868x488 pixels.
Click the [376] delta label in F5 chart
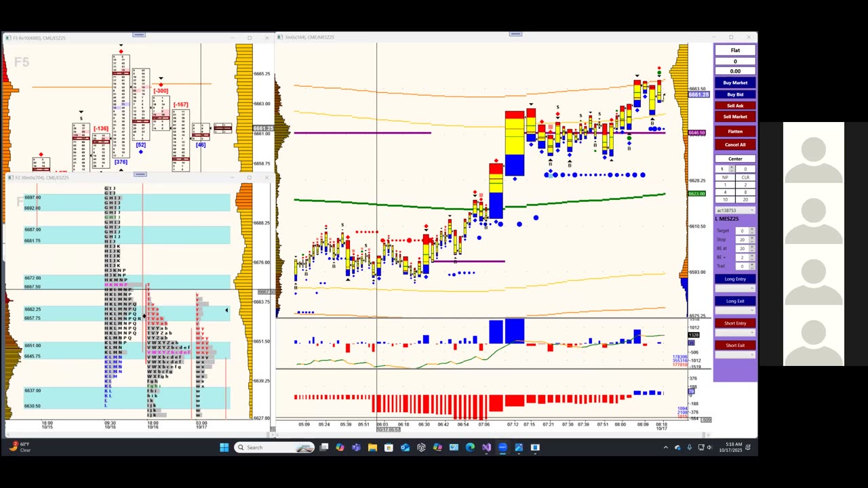[x=121, y=162]
